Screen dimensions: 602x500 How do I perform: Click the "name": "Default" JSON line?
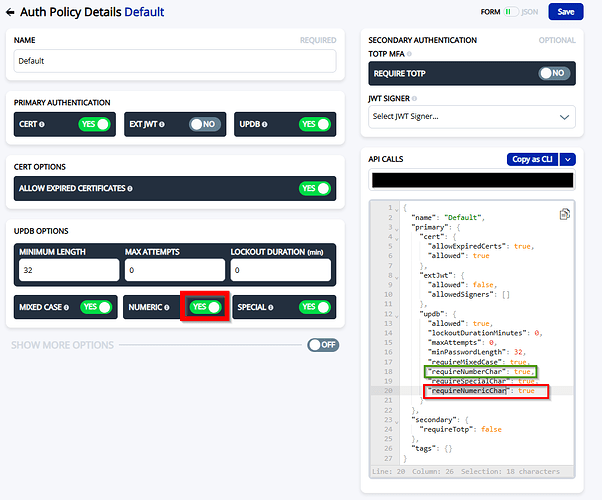coord(448,217)
